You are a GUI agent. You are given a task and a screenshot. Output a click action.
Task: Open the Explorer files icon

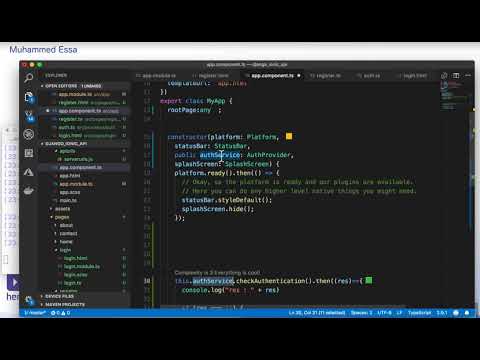tap(29, 97)
